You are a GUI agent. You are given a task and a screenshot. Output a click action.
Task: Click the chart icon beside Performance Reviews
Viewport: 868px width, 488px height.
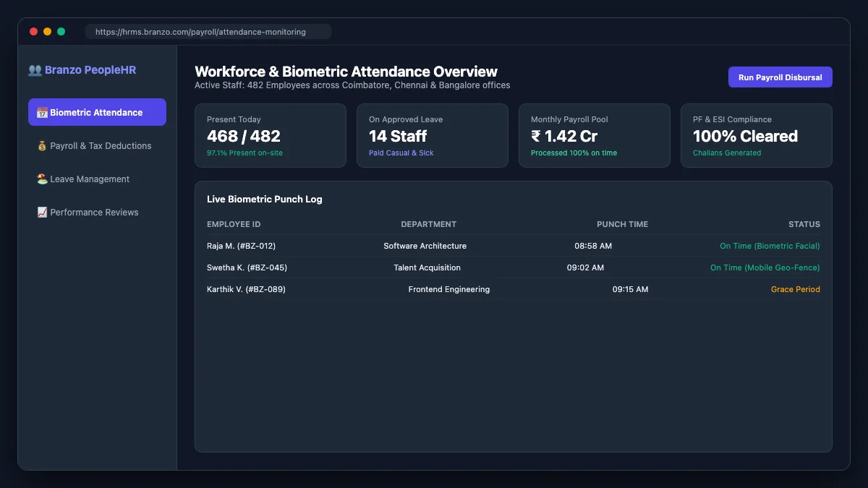click(42, 213)
